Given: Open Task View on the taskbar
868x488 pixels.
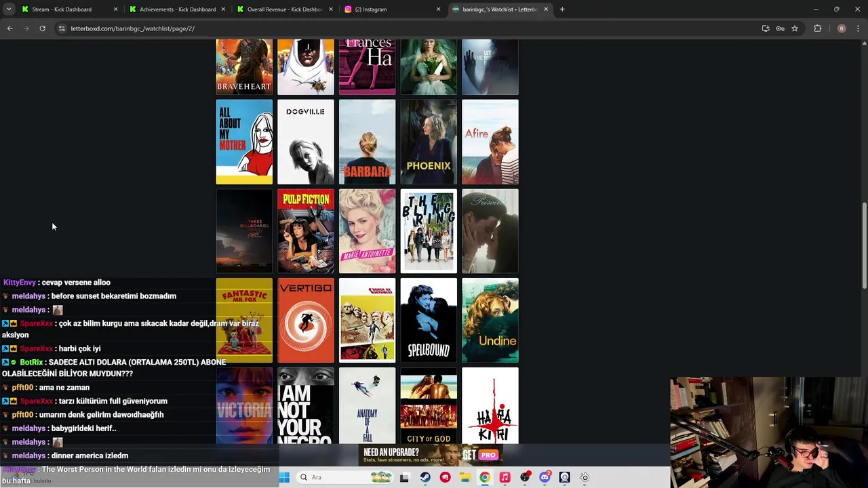Looking at the screenshot, I should pos(405,477).
